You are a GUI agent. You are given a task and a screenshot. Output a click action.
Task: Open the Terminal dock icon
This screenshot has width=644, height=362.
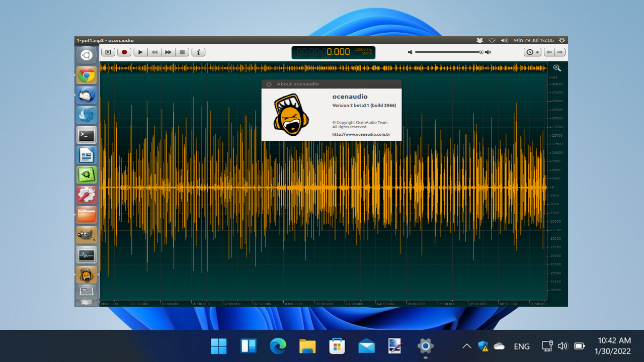coord(87,135)
